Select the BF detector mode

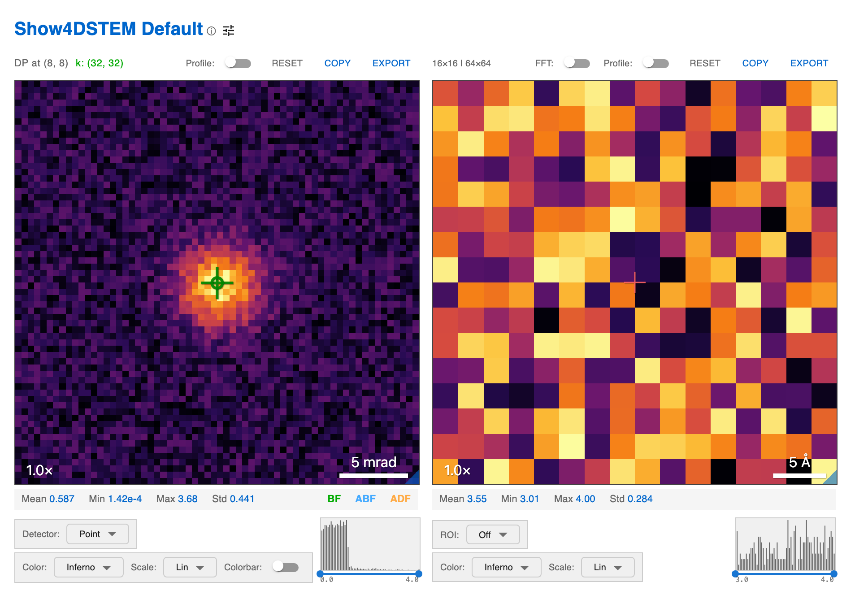coord(334,499)
